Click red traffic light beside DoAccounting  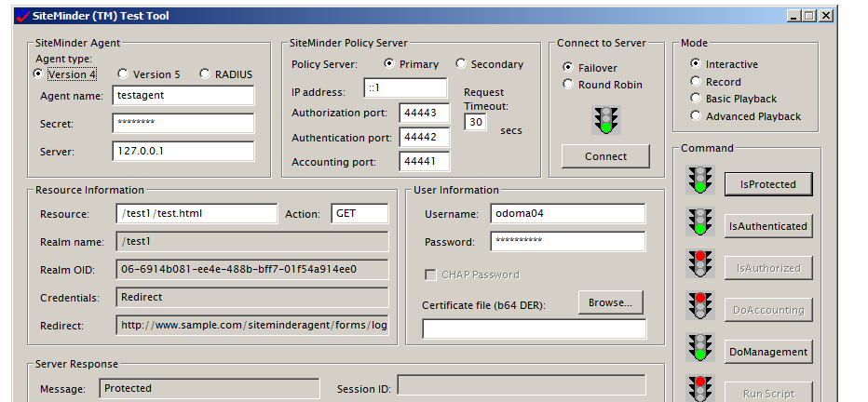point(700,305)
